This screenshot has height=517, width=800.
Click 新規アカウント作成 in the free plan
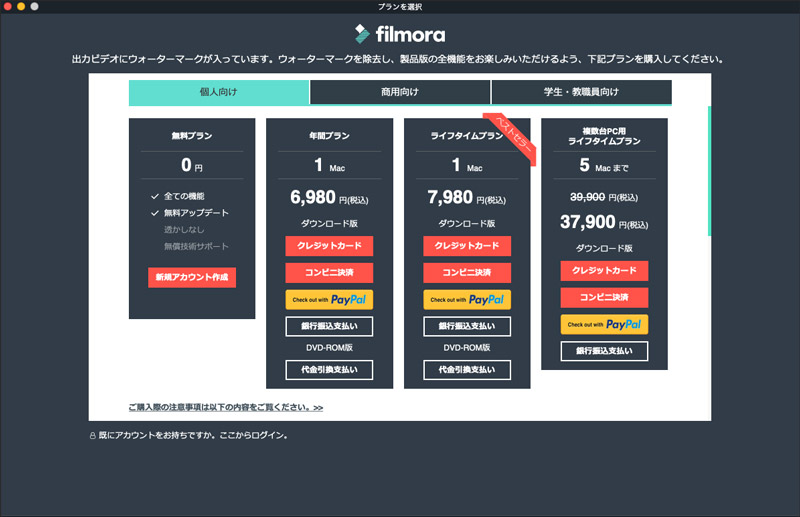click(192, 277)
